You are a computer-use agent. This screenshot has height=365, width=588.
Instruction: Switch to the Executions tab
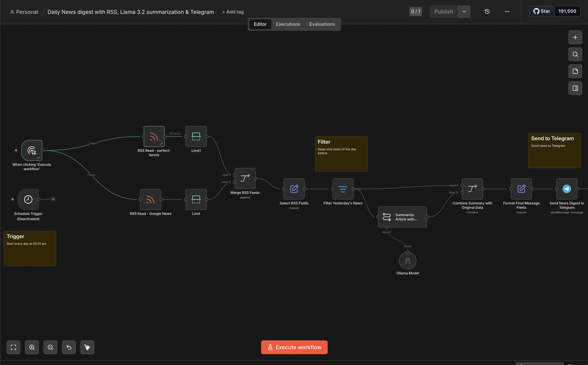[288, 24]
